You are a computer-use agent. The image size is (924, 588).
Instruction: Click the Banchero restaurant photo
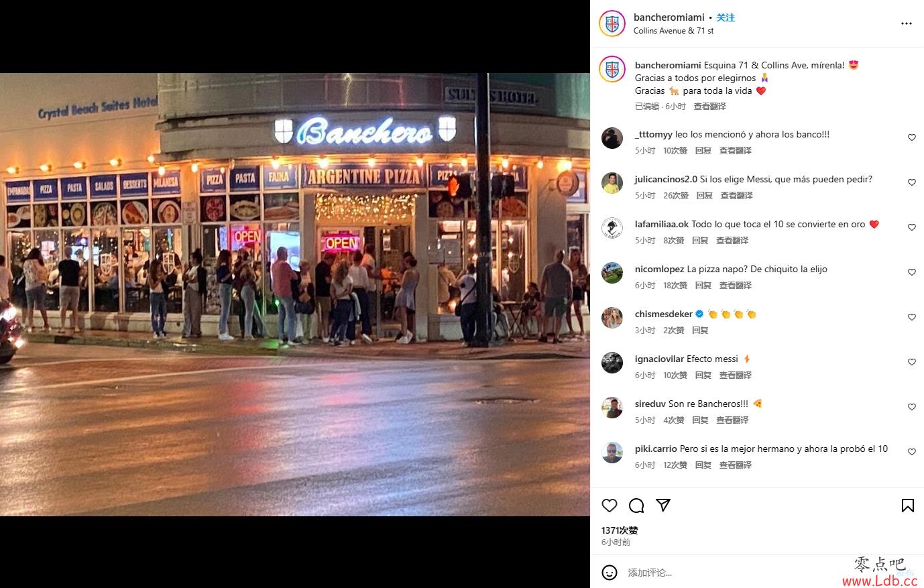(x=295, y=294)
